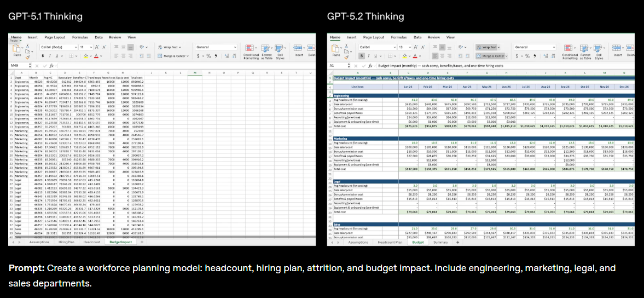644x298 pixels.
Task: Toggle Italic in left GPT-5.1 ribbon
Action: point(49,56)
